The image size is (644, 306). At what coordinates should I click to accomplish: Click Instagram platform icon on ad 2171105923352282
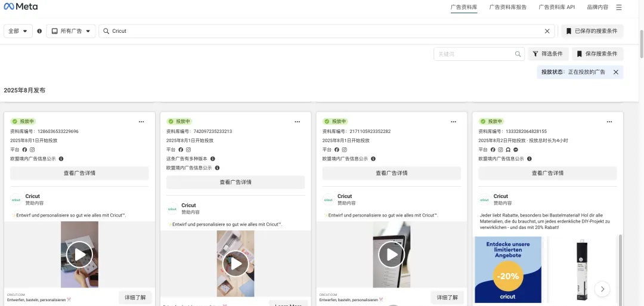(344, 150)
